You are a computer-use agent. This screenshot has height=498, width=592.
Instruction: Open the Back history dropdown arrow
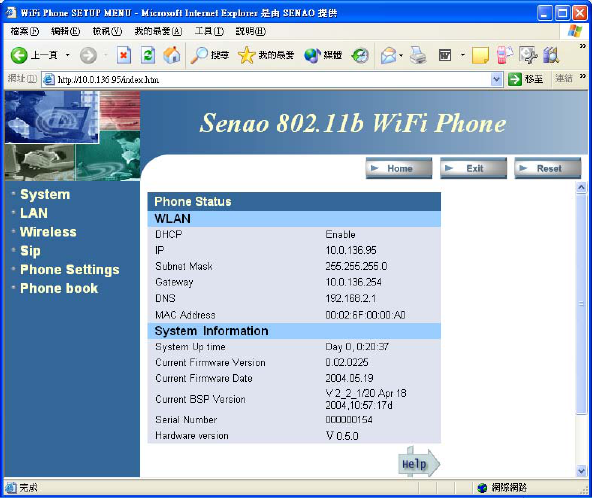pos(68,56)
